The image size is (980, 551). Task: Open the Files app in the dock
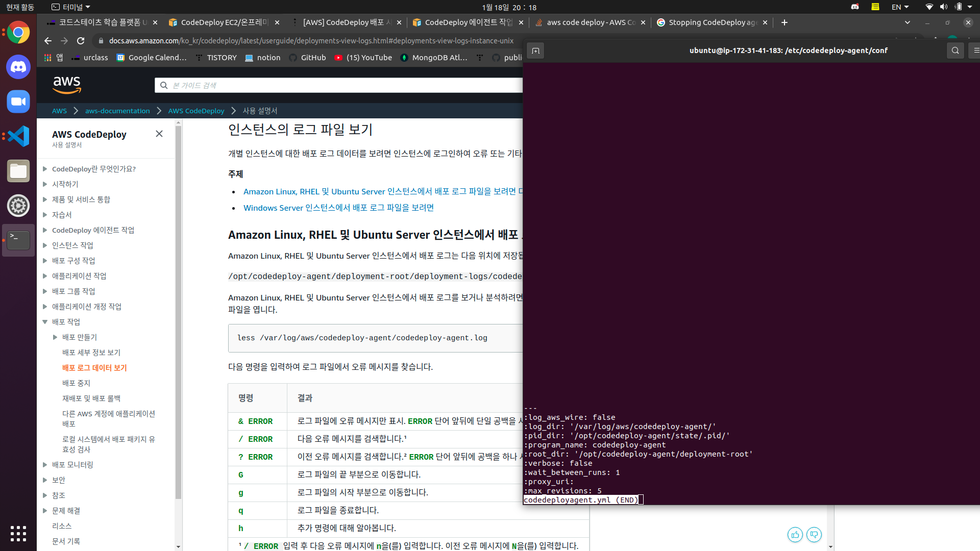[18, 171]
